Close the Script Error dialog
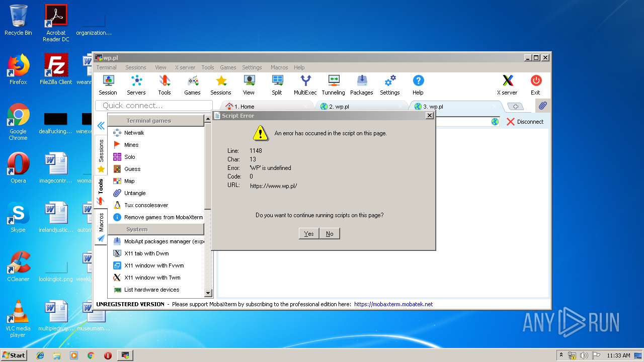Image resolution: width=644 pixels, height=362 pixels. [429, 115]
